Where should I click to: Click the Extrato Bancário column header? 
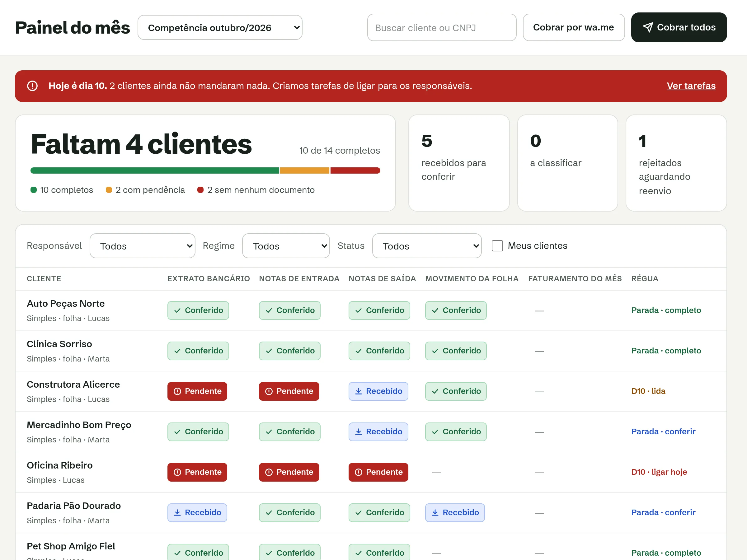209,279
